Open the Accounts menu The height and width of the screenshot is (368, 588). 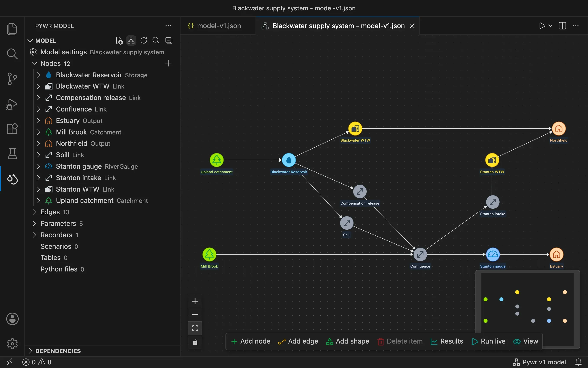point(12,319)
